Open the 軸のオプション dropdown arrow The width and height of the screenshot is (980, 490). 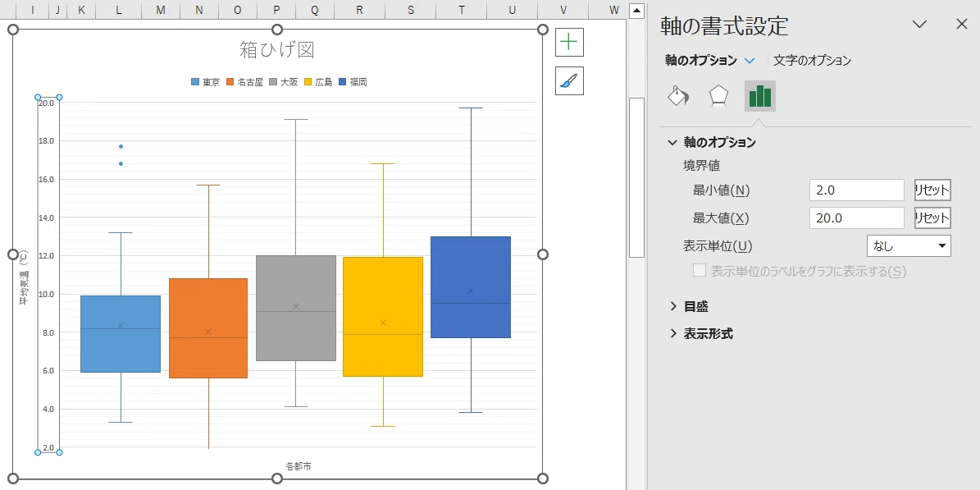click(750, 61)
